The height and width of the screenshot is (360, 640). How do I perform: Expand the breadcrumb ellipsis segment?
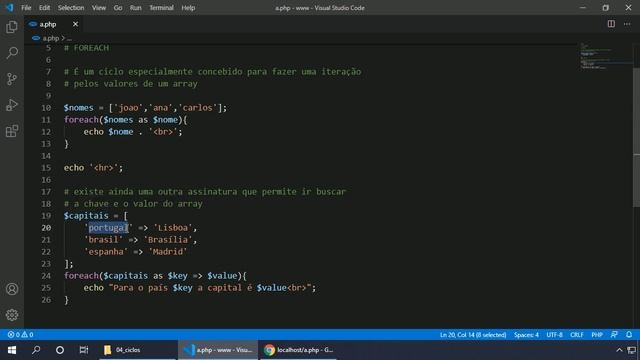69,38
